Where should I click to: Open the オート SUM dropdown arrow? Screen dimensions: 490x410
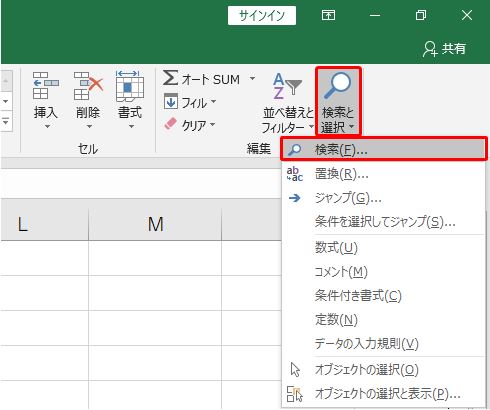click(252, 79)
